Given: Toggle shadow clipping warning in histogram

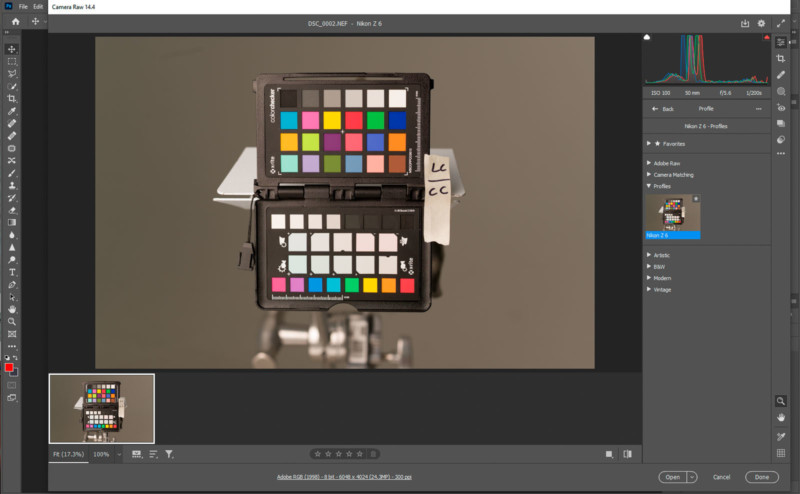Looking at the screenshot, I should click(x=647, y=37).
